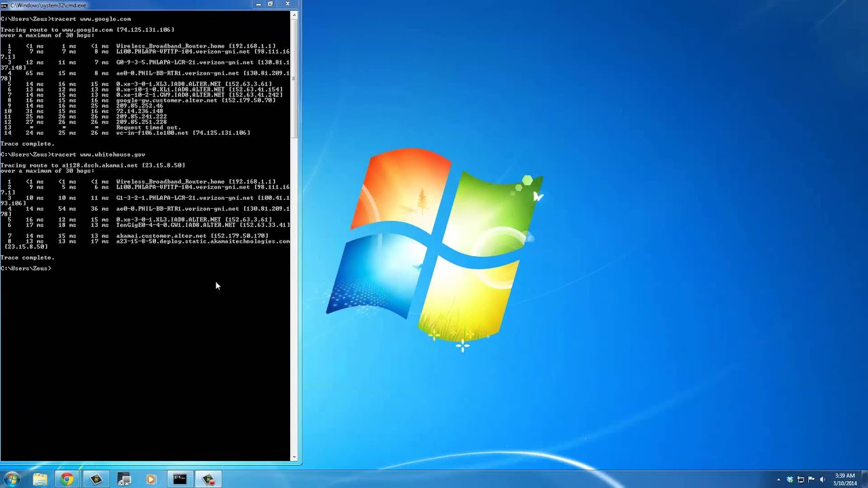Open the network status tray icon
868x488 pixels.
tap(800, 480)
